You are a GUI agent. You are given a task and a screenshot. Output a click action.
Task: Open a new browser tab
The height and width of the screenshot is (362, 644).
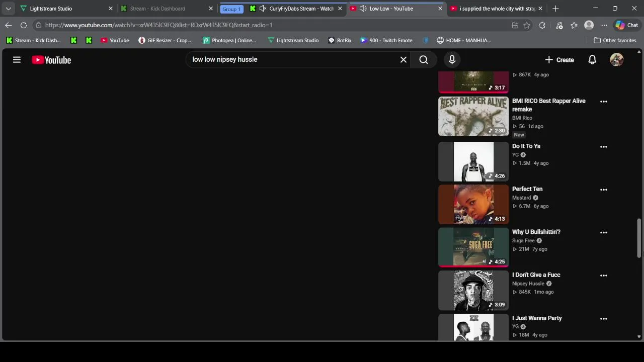coord(555,9)
